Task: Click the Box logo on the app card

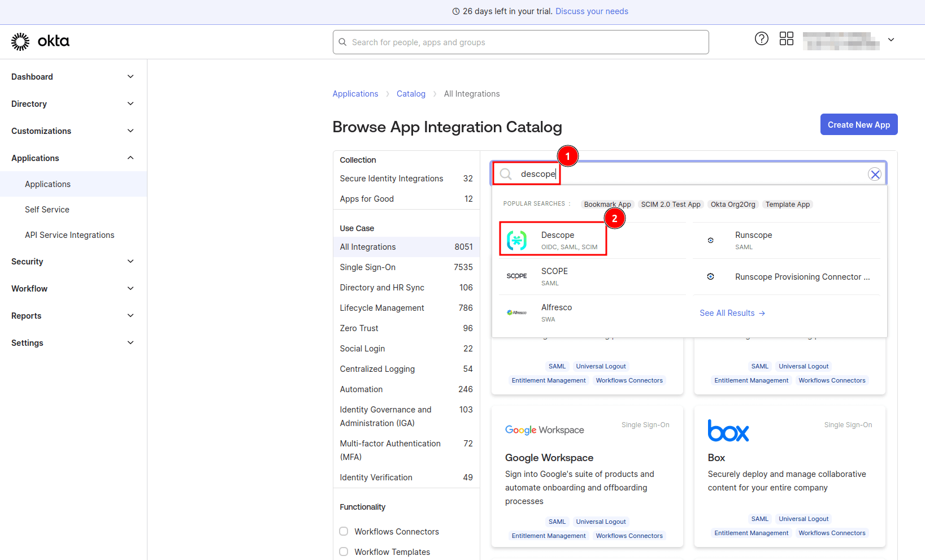Action: tap(728, 431)
